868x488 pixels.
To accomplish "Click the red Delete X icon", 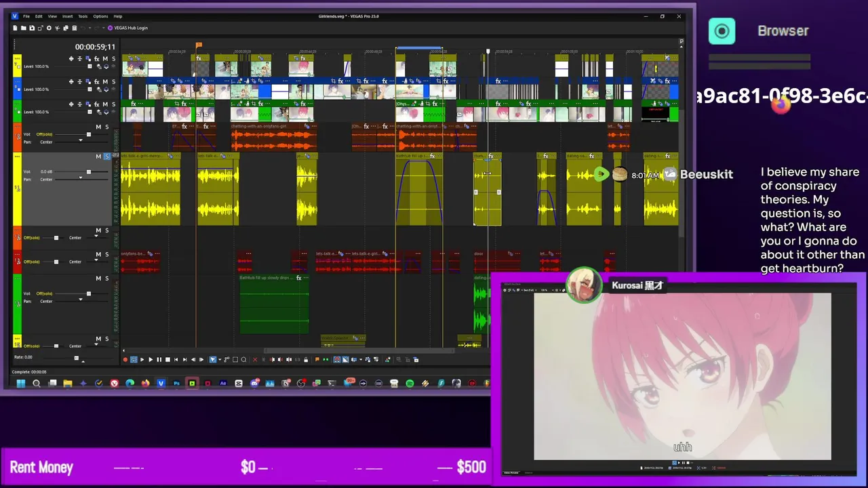I will [x=255, y=359].
